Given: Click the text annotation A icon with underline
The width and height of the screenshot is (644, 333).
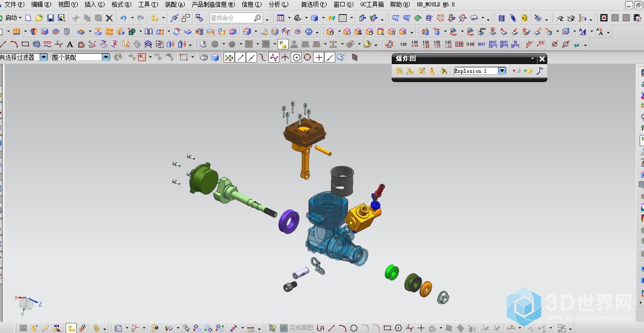Looking at the screenshot, I should coord(583,32).
